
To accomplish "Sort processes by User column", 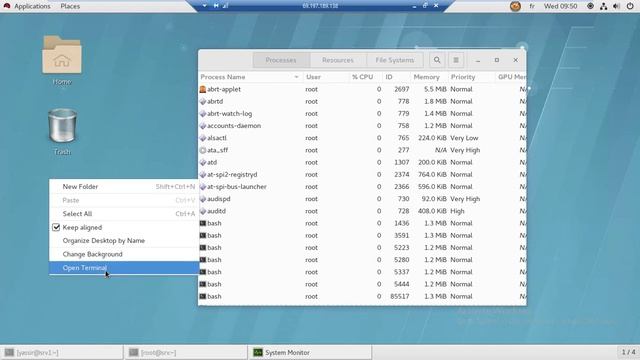I will pyautogui.click(x=325, y=77).
